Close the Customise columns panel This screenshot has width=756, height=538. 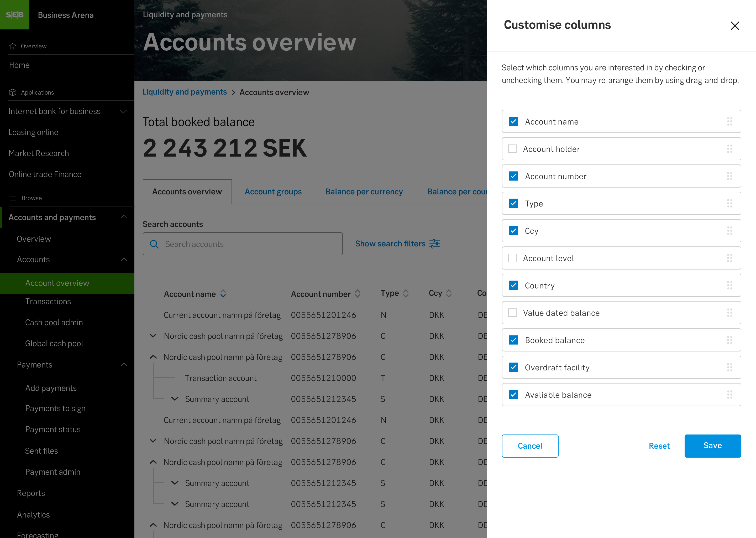tap(735, 25)
